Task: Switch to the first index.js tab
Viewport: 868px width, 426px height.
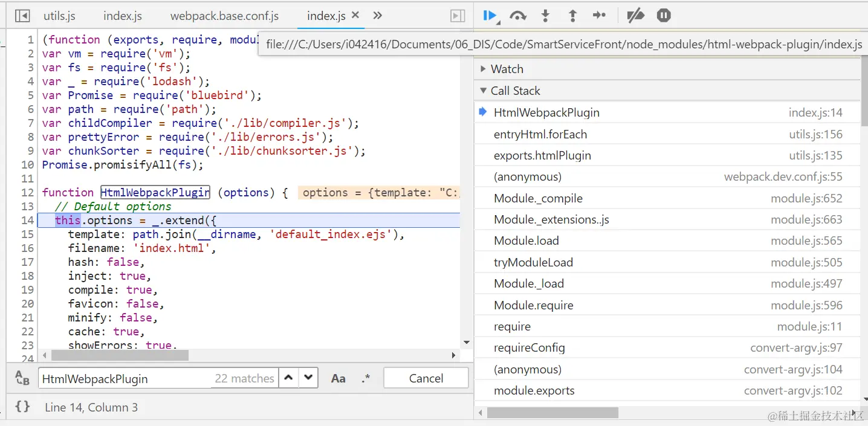Action: pyautogui.click(x=123, y=16)
